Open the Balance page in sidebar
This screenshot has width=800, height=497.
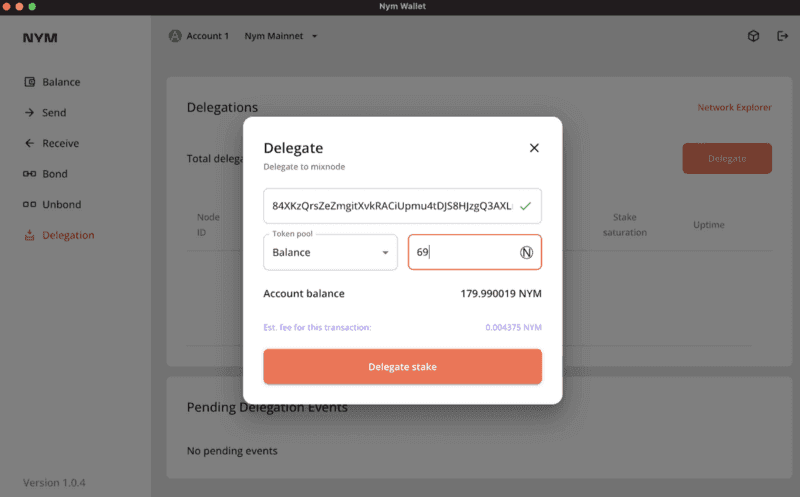[60, 82]
